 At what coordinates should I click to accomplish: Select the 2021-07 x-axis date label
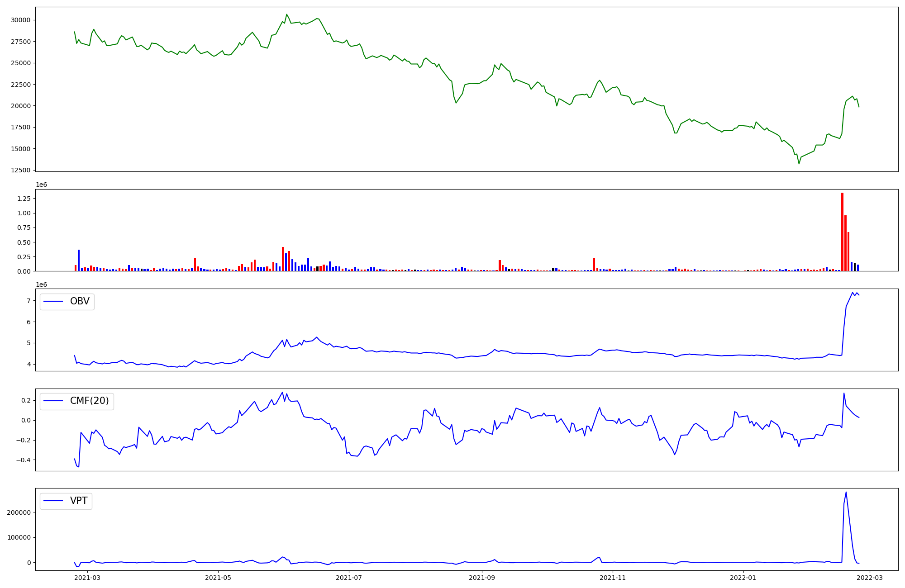(x=349, y=578)
